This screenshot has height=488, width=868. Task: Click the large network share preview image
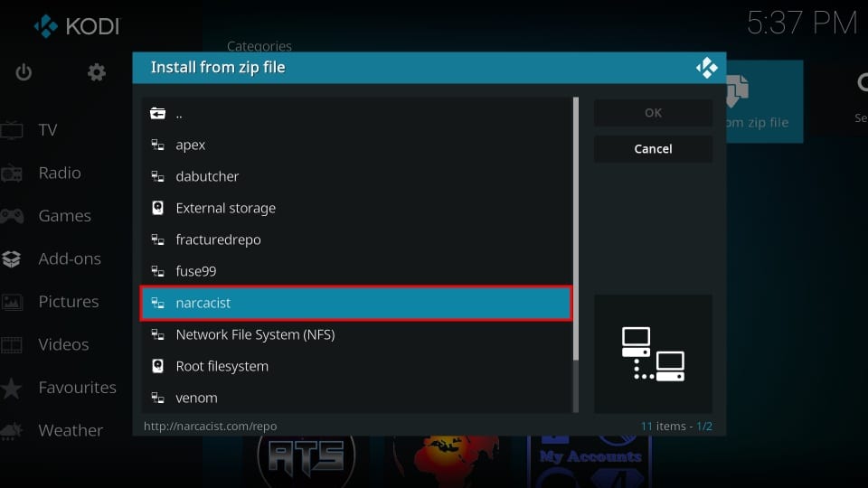tap(653, 354)
